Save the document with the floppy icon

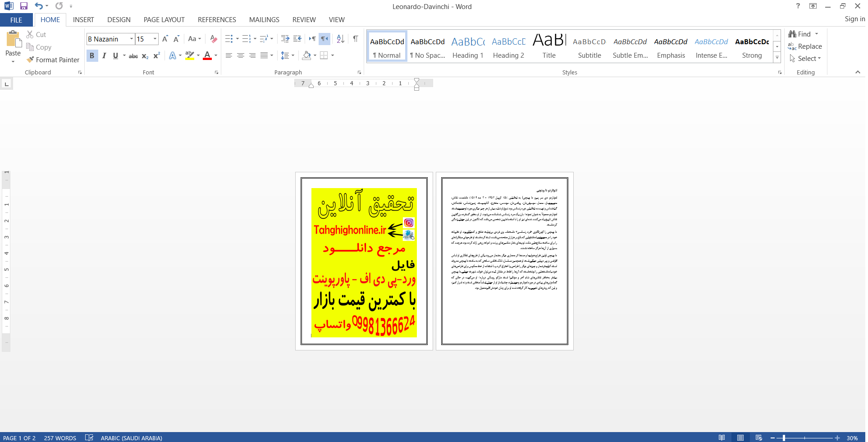(24, 6)
